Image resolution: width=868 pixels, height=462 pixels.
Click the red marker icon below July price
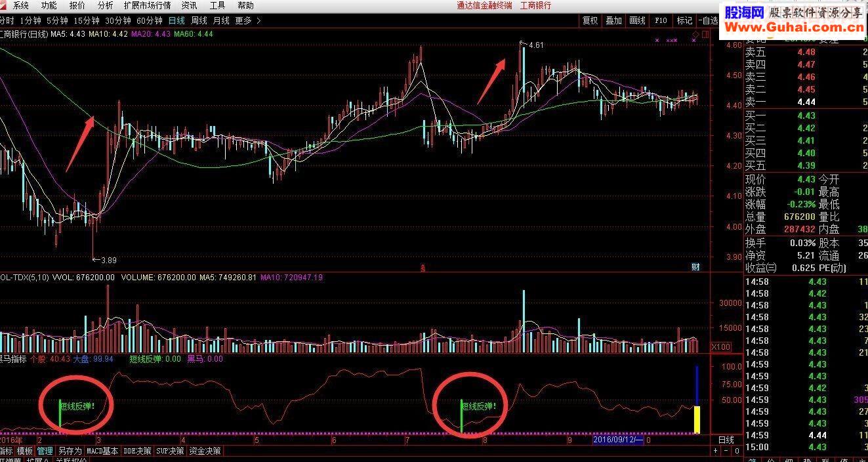point(422,267)
